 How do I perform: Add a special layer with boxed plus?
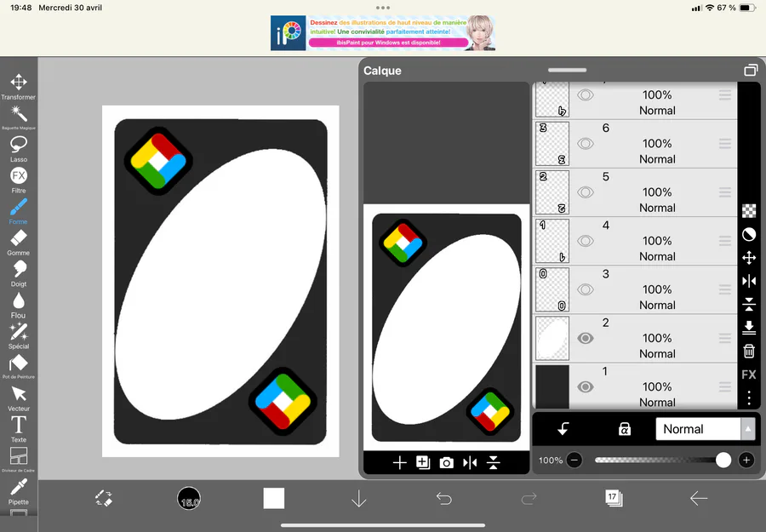click(423, 463)
